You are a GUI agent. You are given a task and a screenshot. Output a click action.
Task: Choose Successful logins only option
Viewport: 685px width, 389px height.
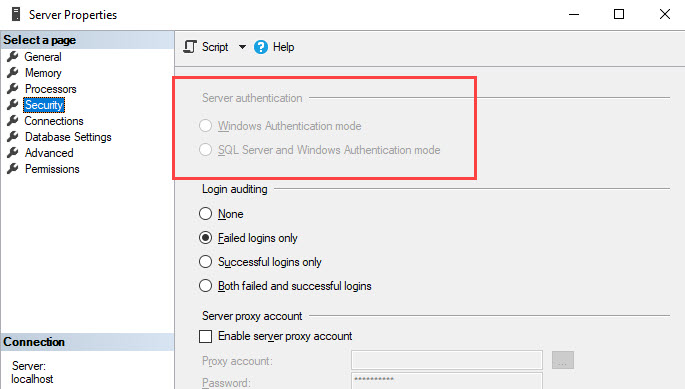(x=205, y=262)
